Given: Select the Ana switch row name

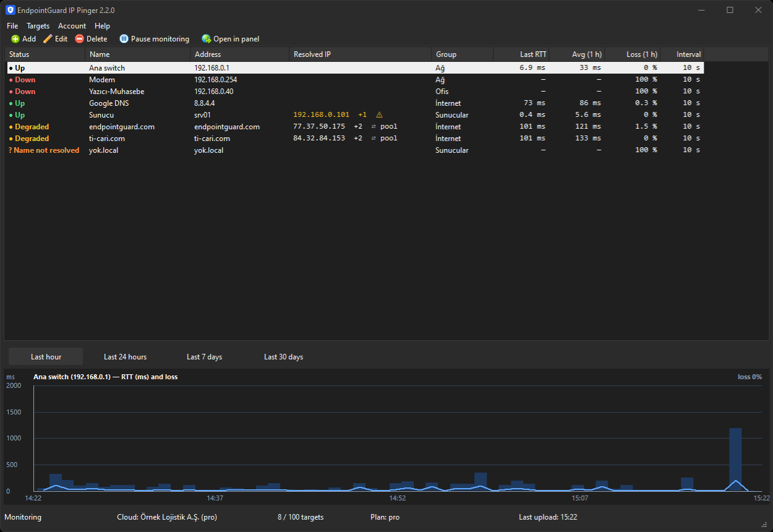Looking at the screenshot, I should point(107,68).
